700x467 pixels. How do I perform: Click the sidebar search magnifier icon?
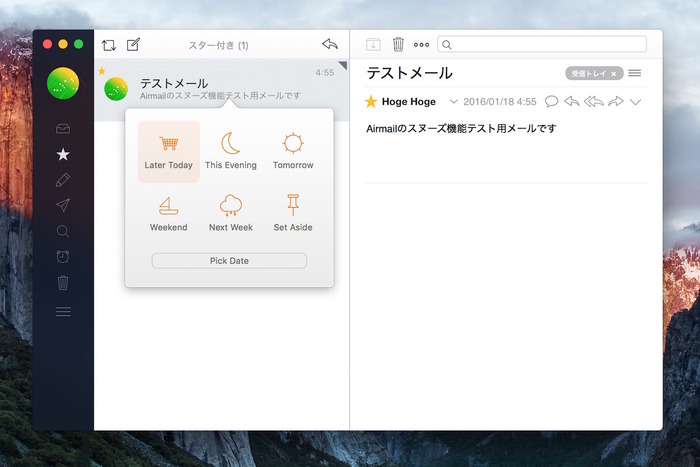pyautogui.click(x=63, y=231)
